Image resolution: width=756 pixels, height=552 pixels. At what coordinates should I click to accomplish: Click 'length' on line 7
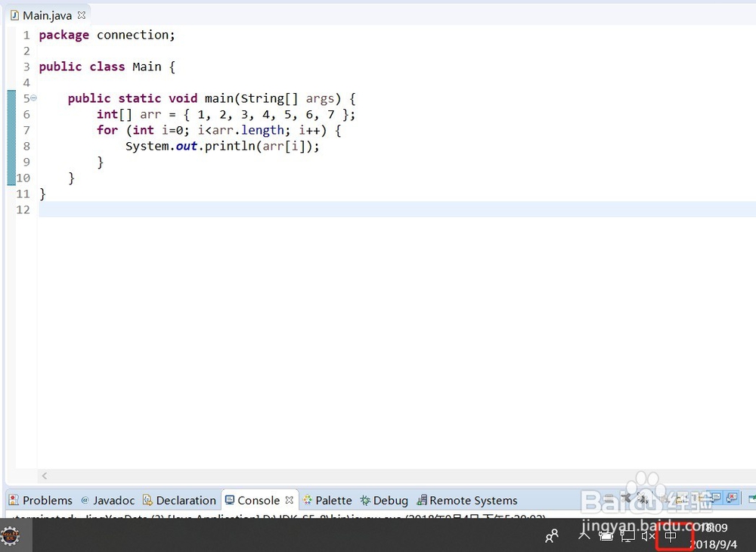[262, 130]
